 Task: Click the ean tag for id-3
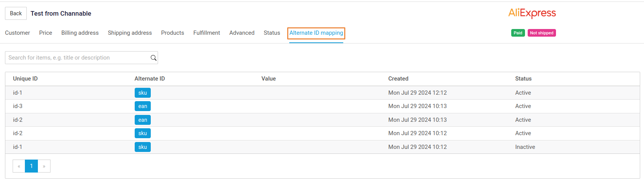pyautogui.click(x=142, y=106)
